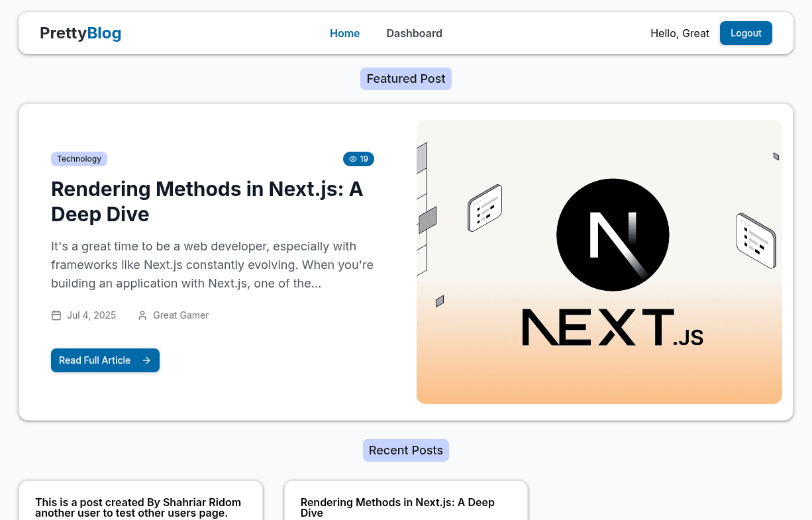
Task: Click the NEXT.js wordmark in the banner image
Action: point(613,328)
